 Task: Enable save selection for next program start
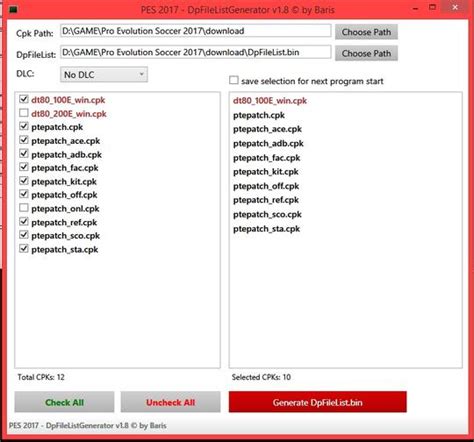click(234, 80)
